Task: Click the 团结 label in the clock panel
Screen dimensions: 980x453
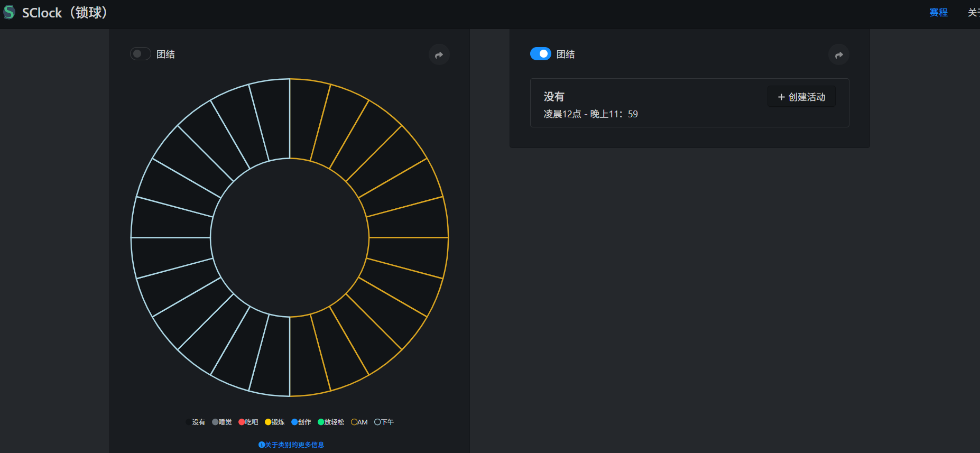Action: pos(165,54)
